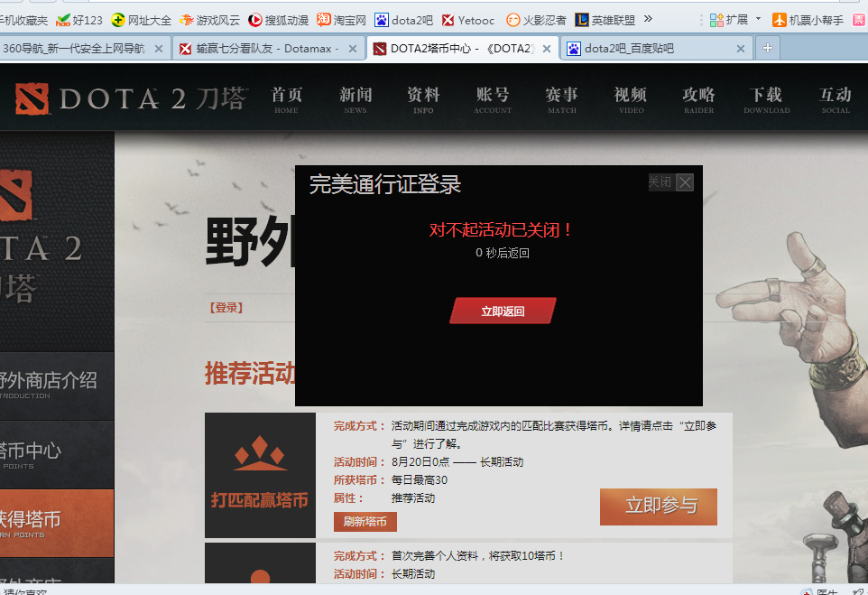Open the 机票小帮手 extension
This screenshot has height=595, width=868.
pyautogui.click(x=808, y=21)
